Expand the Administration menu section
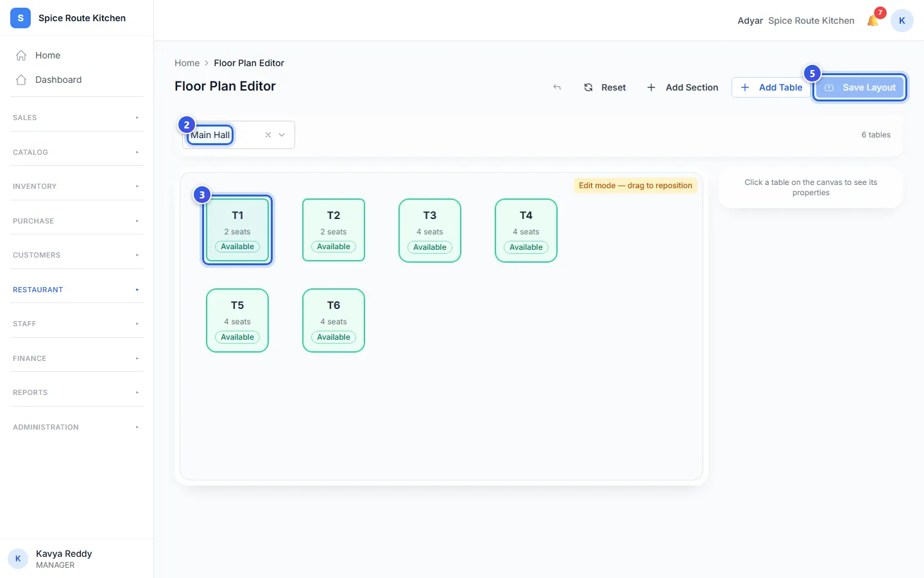This screenshot has width=924, height=578. click(77, 427)
